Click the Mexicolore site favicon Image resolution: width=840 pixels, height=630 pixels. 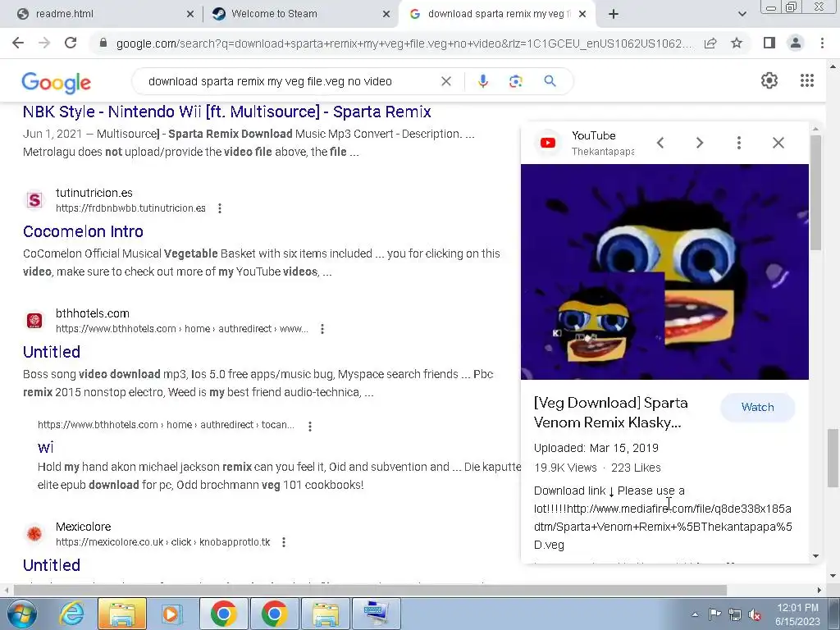(x=34, y=534)
